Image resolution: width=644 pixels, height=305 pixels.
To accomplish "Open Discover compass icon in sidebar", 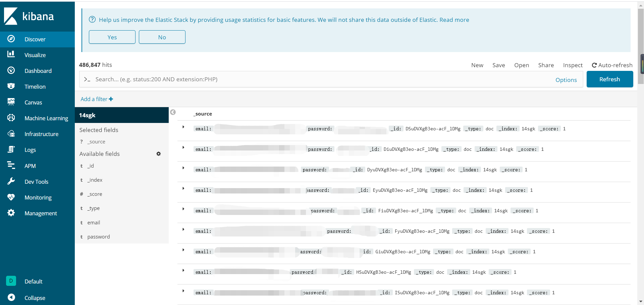I will tap(11, 39).
